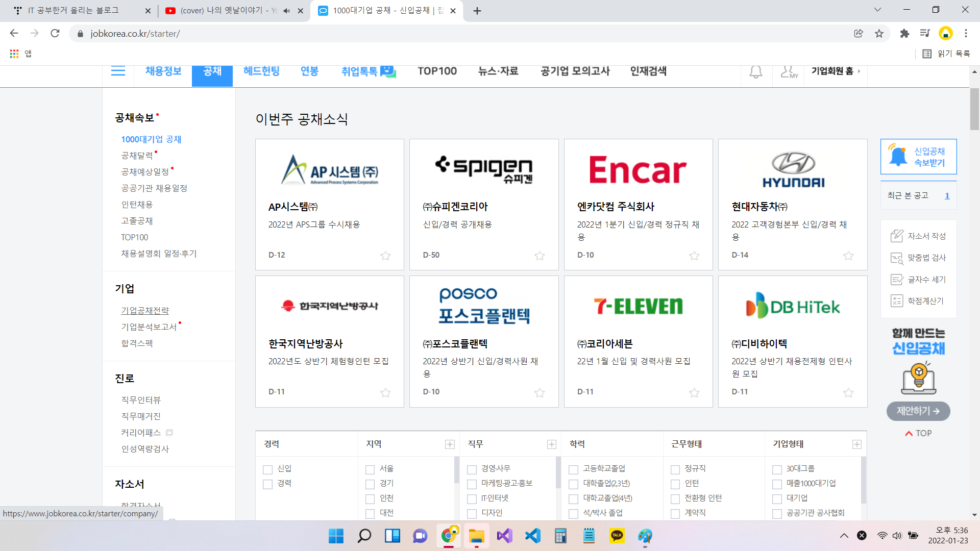Click the notification bell icon
980x551 pixels.
755,72
